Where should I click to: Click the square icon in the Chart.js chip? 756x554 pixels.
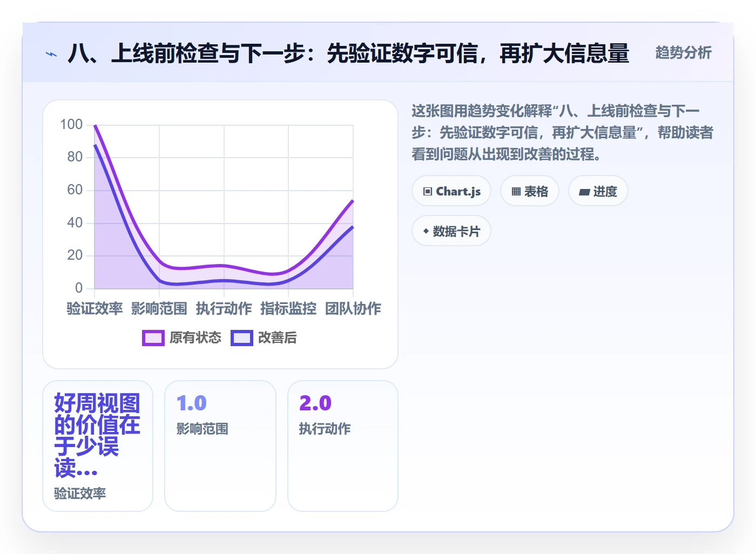coord(428,192)
